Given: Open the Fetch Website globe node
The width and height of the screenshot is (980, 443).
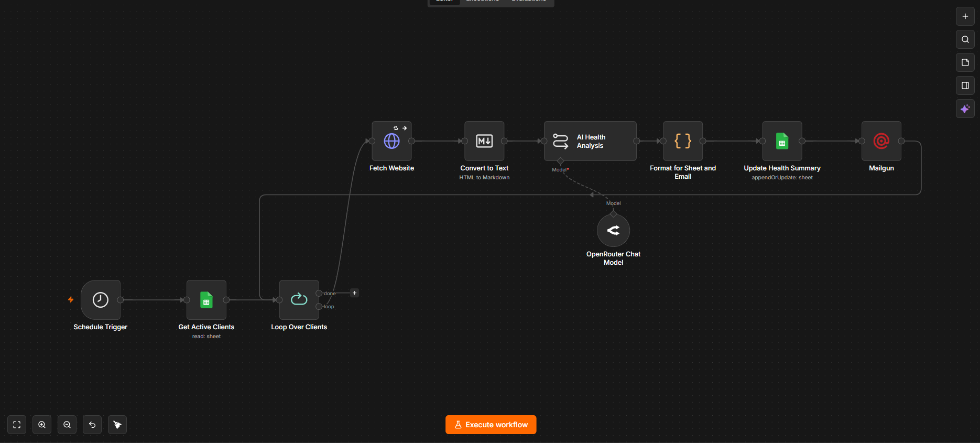Looking at the screenshot, I should pos(392,141).
